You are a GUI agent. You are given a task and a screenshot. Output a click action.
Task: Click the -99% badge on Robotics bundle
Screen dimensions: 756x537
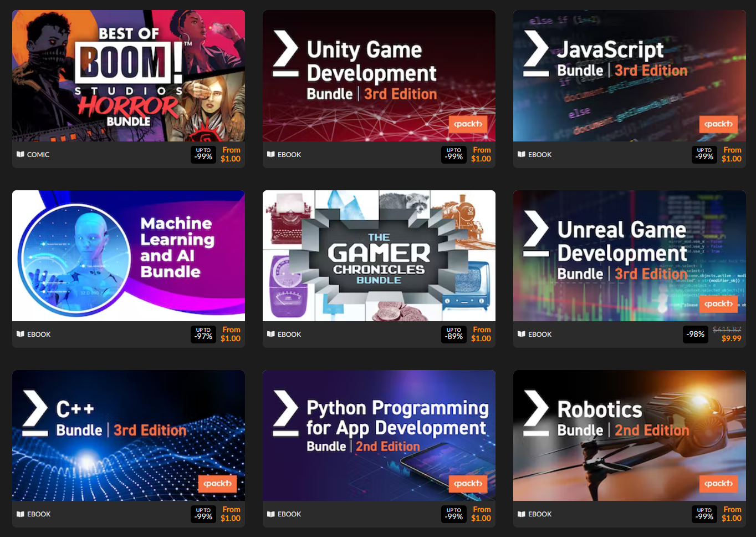click(704, 514)
